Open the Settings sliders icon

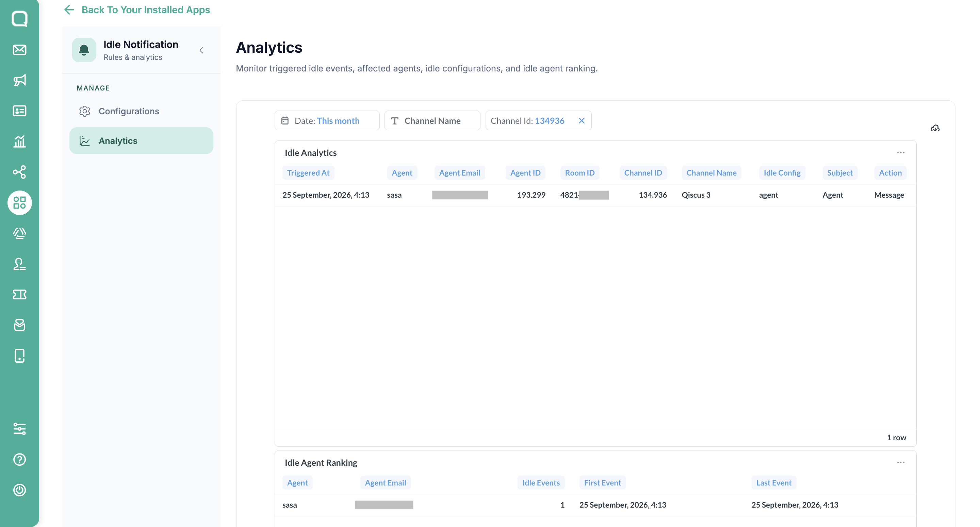click(x=19, y=429)
